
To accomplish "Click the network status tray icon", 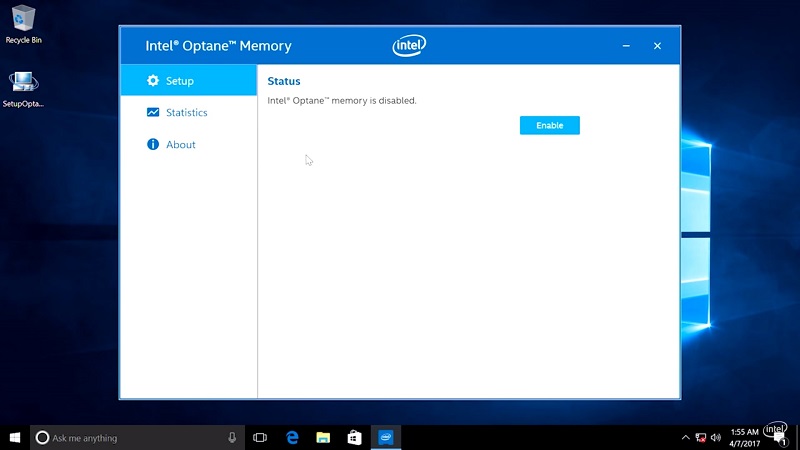I will pyautogui.click(x=701, y=438).
